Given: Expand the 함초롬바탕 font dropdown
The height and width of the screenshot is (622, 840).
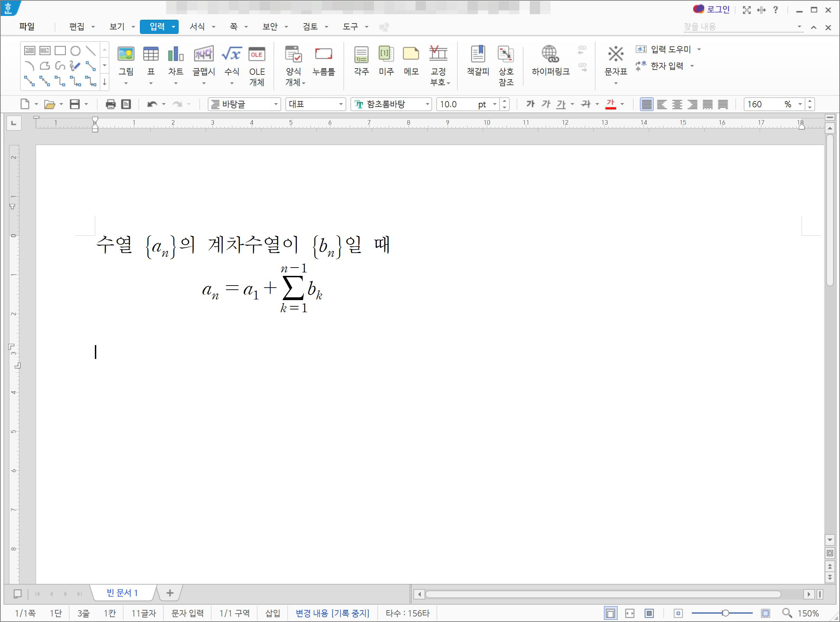Looking at the screenshot, I should [x=427, y=104].
